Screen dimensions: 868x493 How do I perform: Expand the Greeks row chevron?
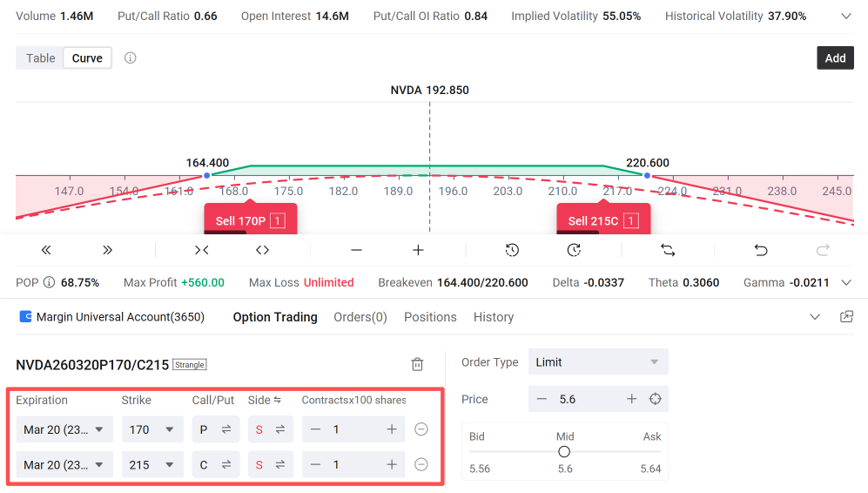click(x=846, y=282)
